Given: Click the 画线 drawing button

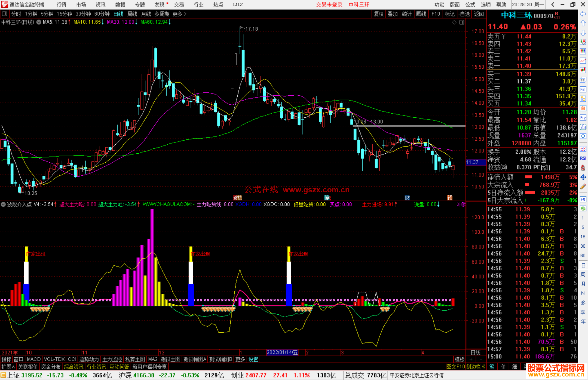Looking at the screenshot, I should pyautogui.click(x=421, y=14).
